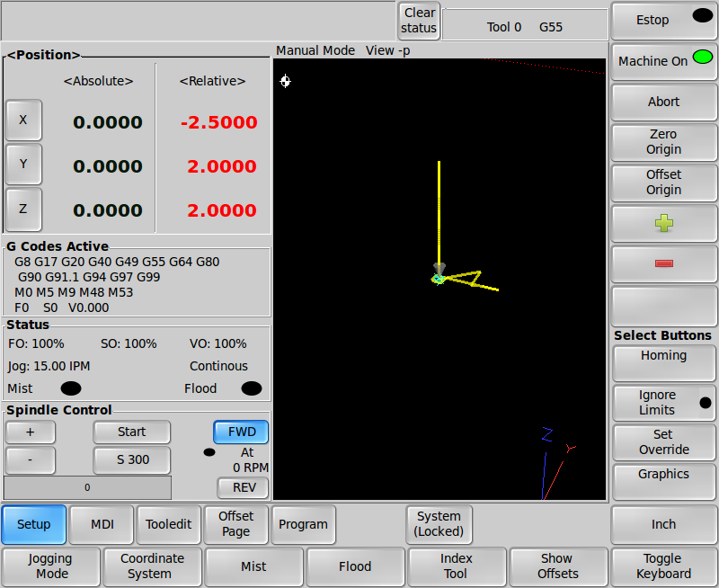Switch units with the Inch button
Image resolution: width=719 pixels, height=588 pixels.
[x=663, y=524]
